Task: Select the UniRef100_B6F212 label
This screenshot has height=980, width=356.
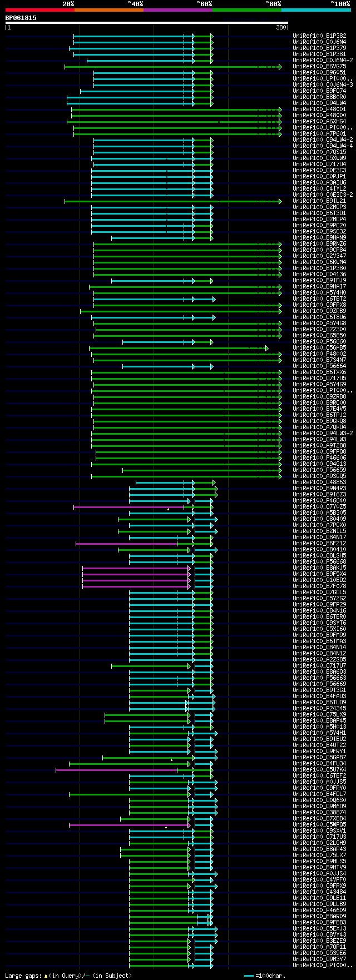Action: click(319, 544)
